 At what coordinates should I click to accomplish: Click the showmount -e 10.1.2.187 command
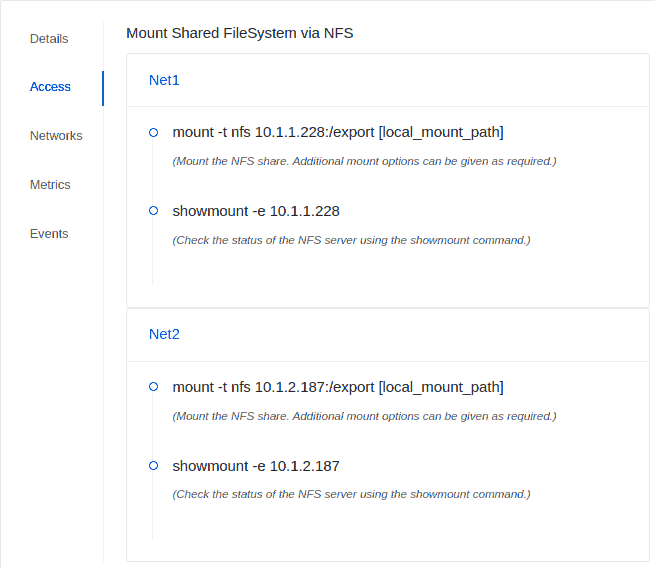[256, 466]
